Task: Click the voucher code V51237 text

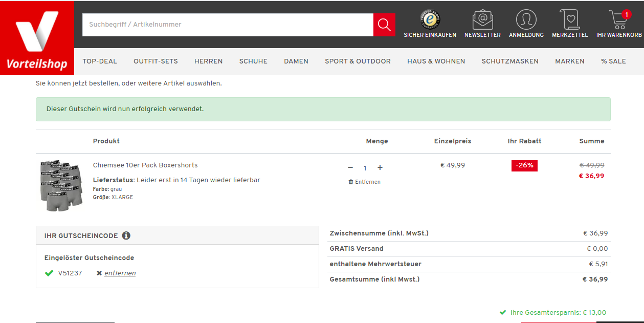Action: 70,273
